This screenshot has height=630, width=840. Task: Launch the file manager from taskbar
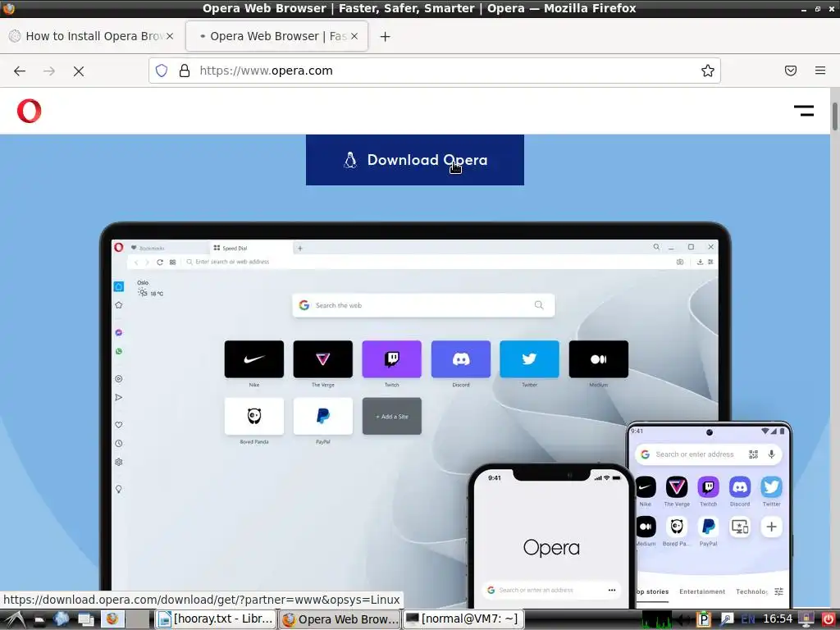pos(39,620)
